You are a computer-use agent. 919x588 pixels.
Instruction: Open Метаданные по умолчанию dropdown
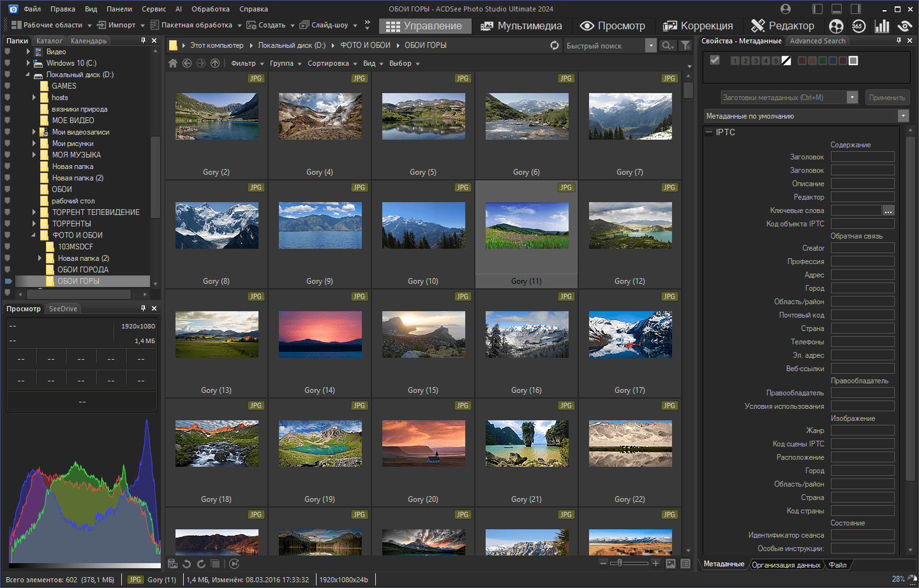point(806,116)
